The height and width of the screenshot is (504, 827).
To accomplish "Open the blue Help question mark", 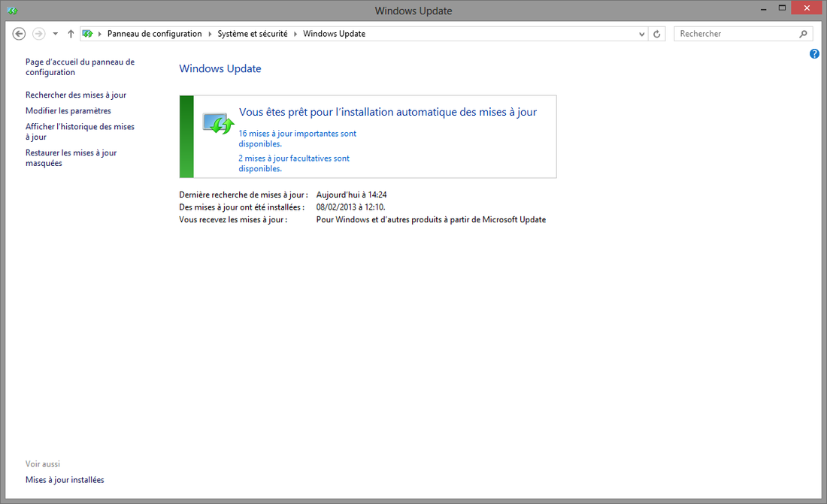I will 814,54.
